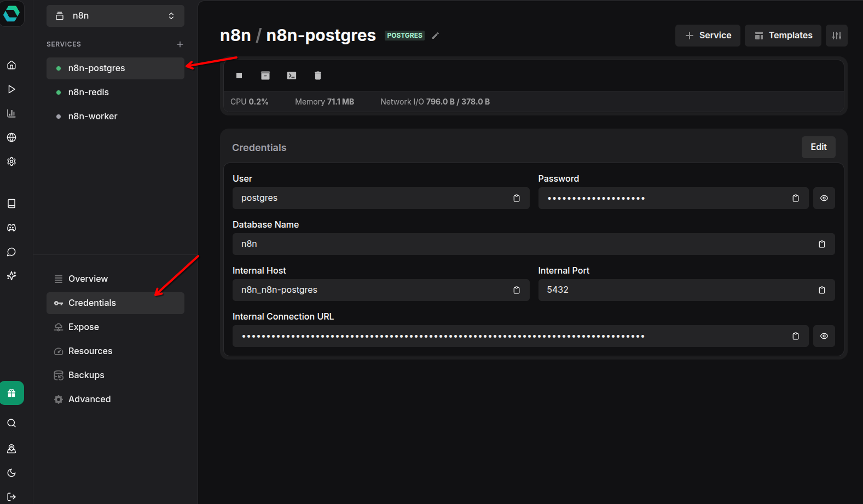Open the service console terminal icon
The height and width of the screenshot is (504, 863).
292,76
